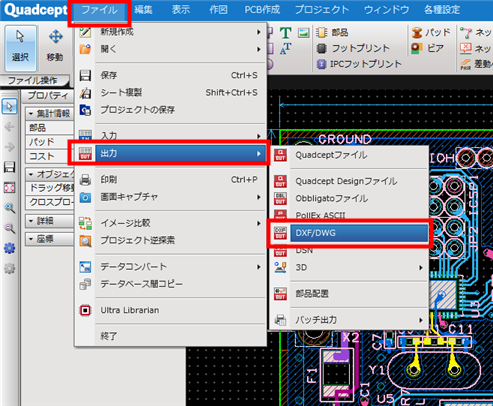Choose 部品配置 output entry
The image size is (493, 406).
click(x=349, y=294)
